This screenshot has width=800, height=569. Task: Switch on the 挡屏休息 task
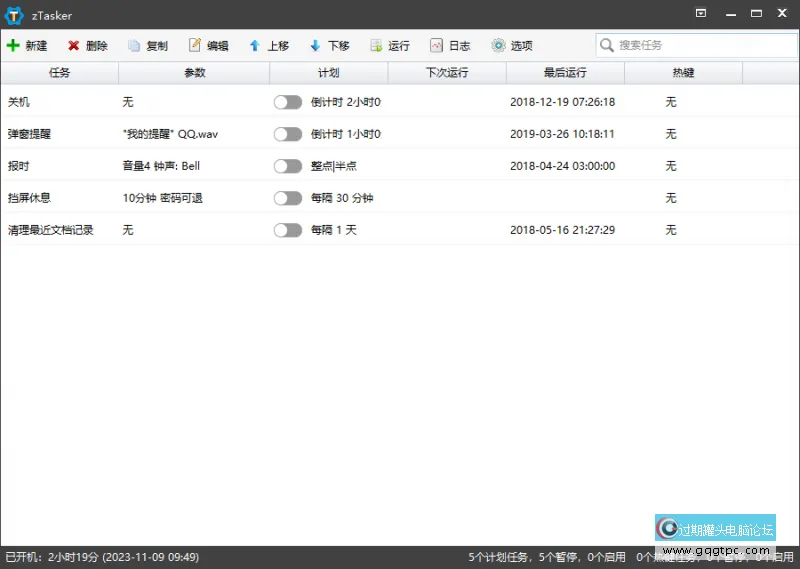[288, 198]
